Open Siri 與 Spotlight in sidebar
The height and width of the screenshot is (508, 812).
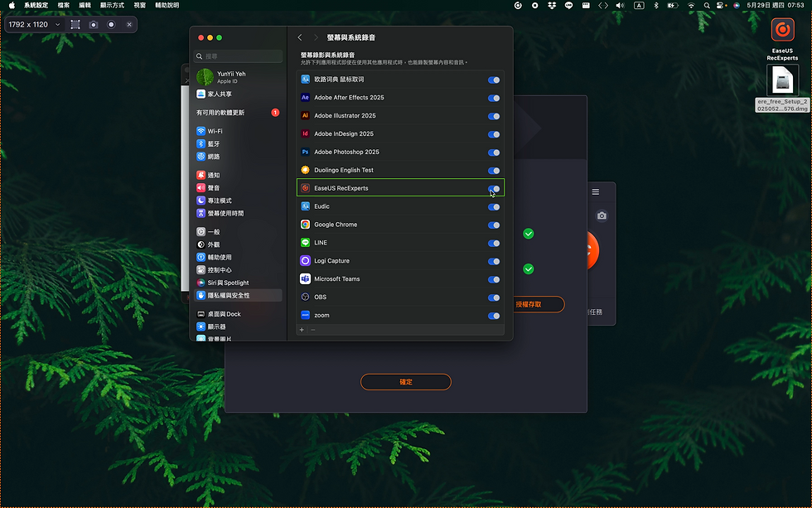[x=239, y=283]
